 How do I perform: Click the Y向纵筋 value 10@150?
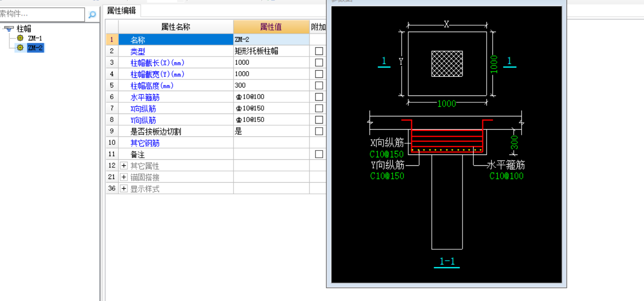[271, 120]
